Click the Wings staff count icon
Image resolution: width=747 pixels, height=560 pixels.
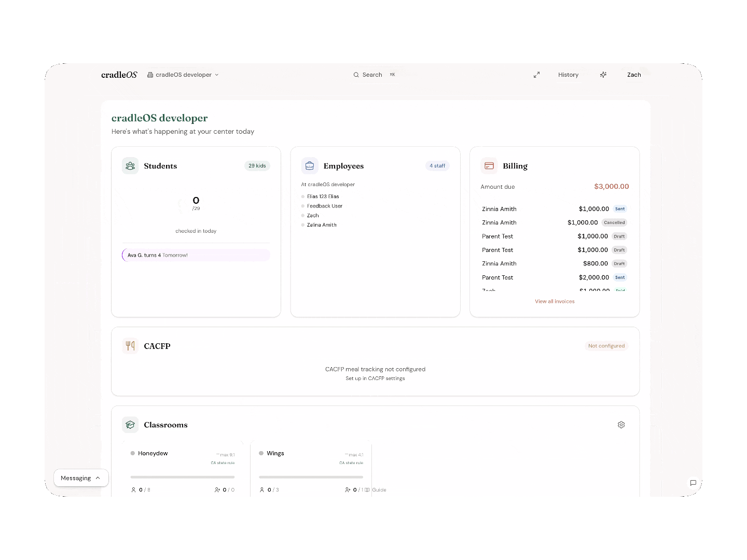point(348,490)
